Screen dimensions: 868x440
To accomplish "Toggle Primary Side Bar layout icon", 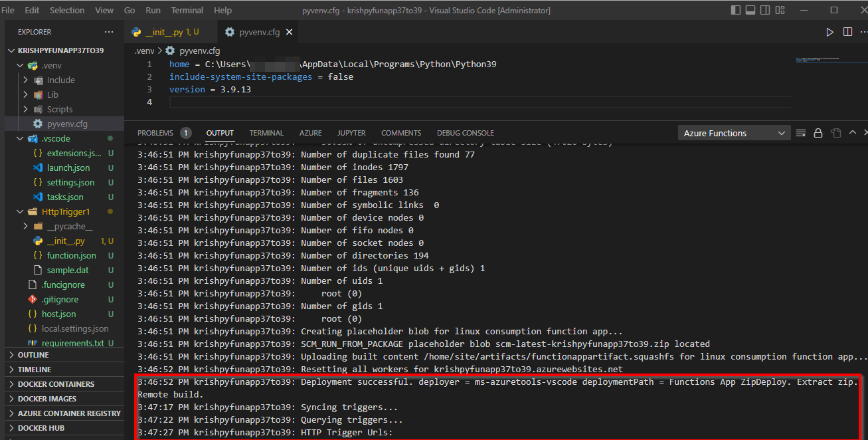I will 735,10.
